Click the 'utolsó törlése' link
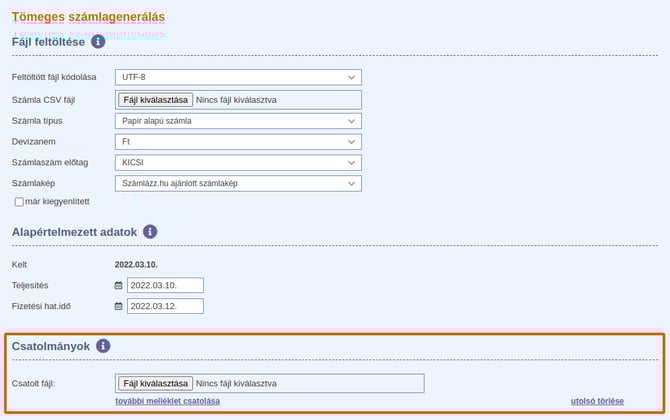 (x=597, y=401)
